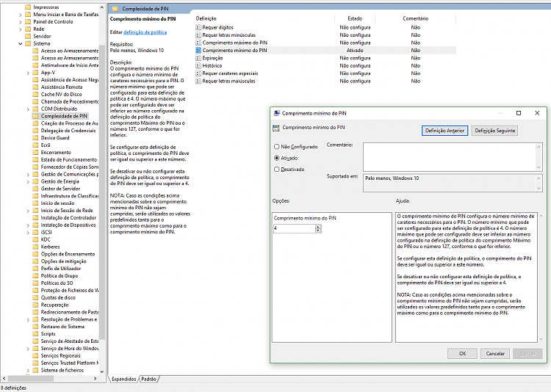The width and height of the screenshot is (551, 392).
Task: Select the Não Configurado radio button
Action: (x=276, y=147)
